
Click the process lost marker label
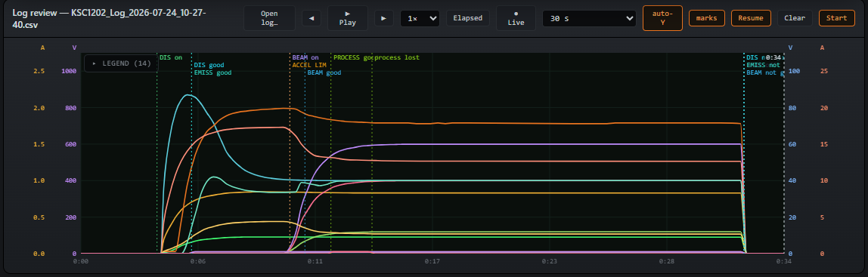coord(397,57)
